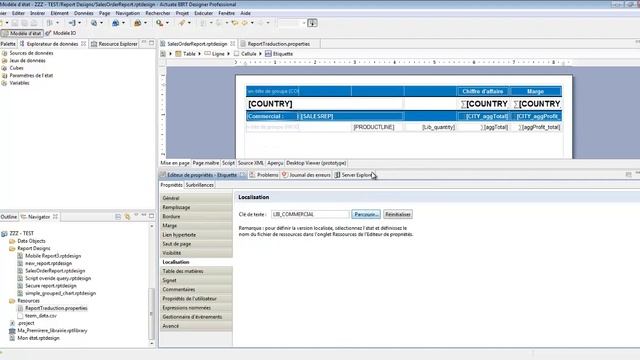Image resolution: width=640 pixels, height=360 pixels.
Task: Switch to the Source XML tab
Action: [x=251, y=163]
